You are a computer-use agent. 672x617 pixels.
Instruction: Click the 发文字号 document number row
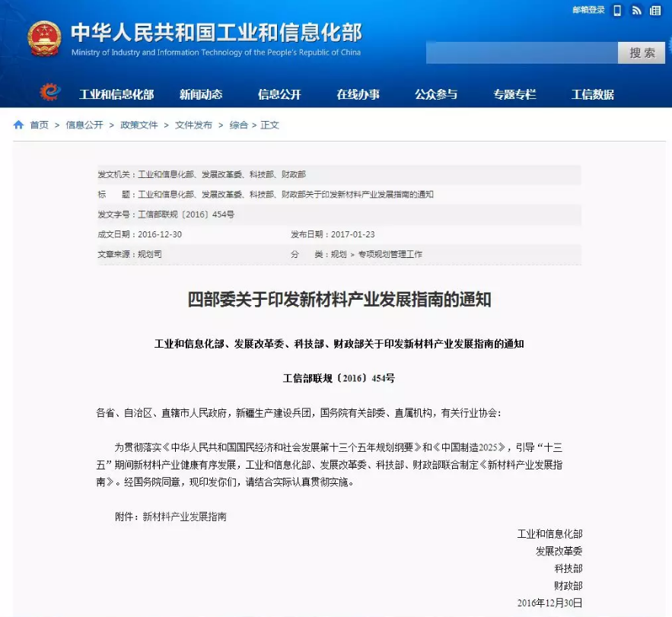pyautogui.click(x=339, y=215)
